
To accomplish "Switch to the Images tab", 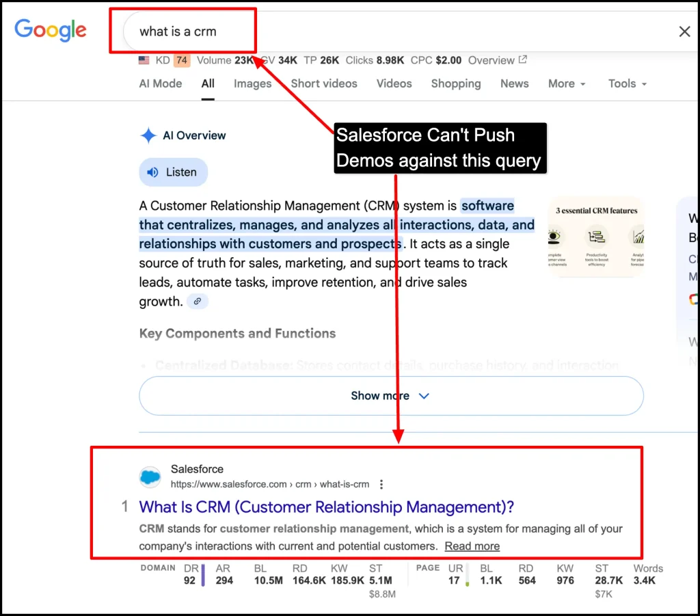I will click(252, 83).
